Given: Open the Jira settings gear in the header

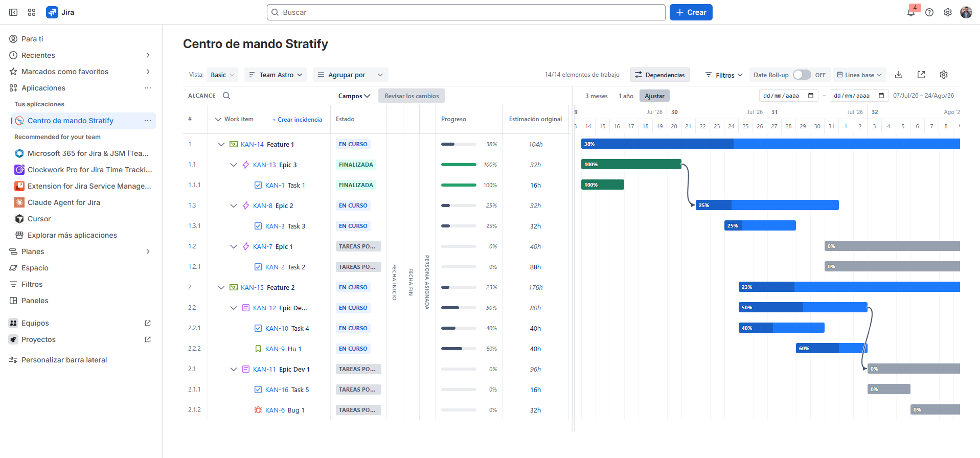Looking at the screenshot, I should tap(948, 12).
